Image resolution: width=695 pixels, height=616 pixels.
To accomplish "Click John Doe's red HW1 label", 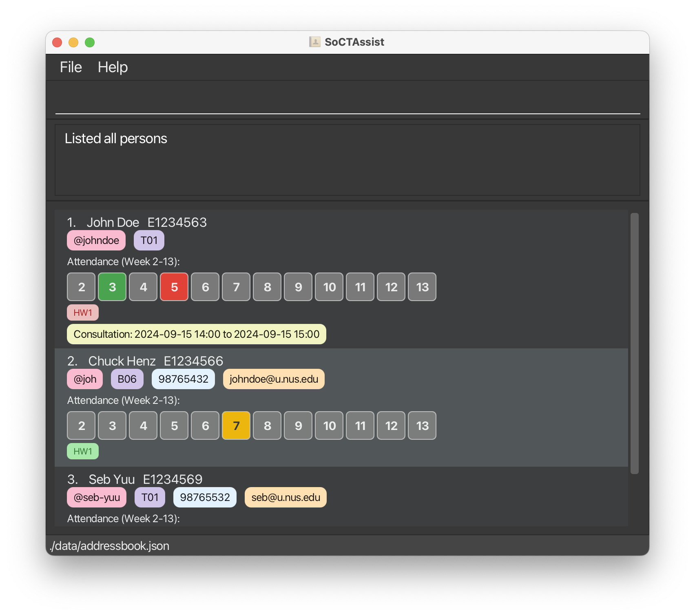I will point(83,312).
